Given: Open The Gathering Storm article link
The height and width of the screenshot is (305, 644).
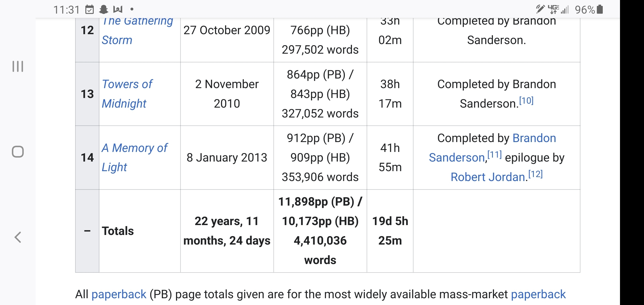Looking at the screenshot, I should click(x=138, y=30).
